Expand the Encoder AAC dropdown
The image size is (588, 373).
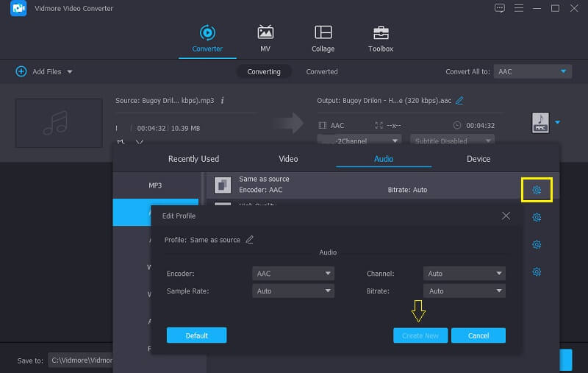[x=293, y=274]
